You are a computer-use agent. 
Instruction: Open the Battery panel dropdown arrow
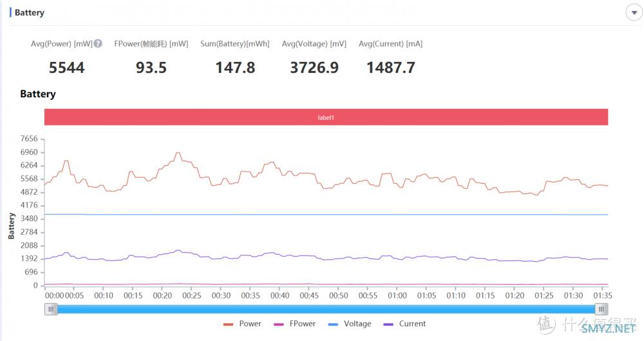[634, 13]
